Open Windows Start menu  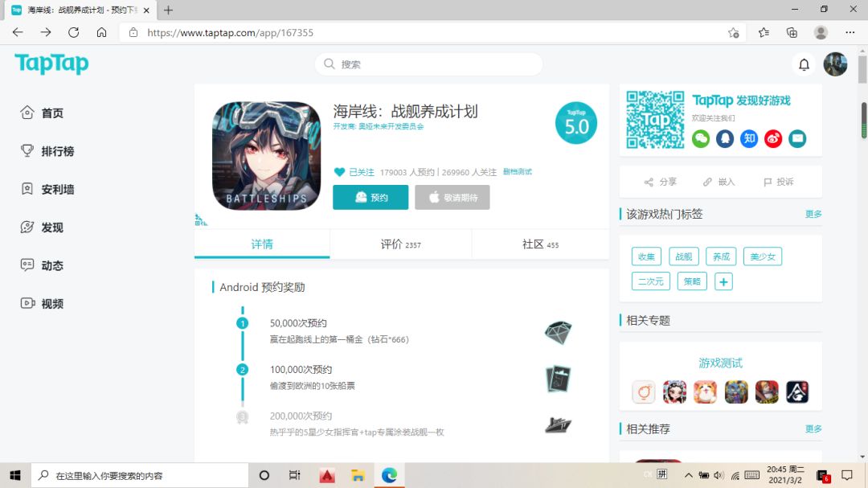(x=15, y=475)
